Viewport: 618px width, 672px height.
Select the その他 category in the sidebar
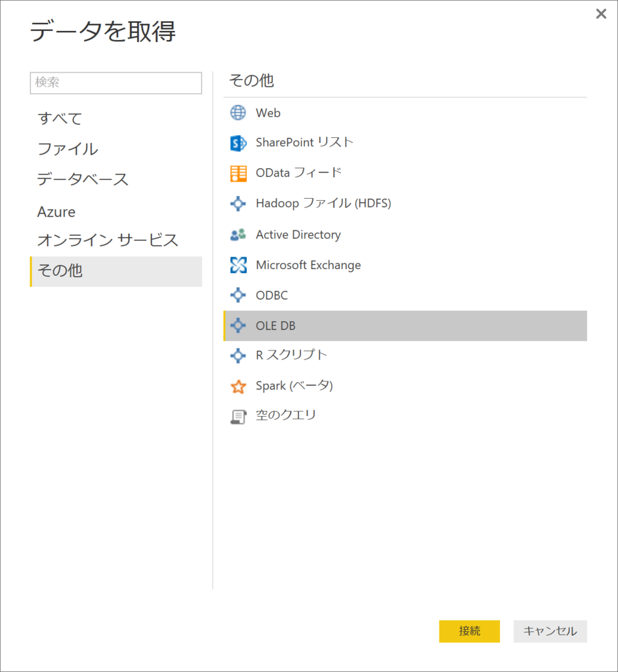115,271
